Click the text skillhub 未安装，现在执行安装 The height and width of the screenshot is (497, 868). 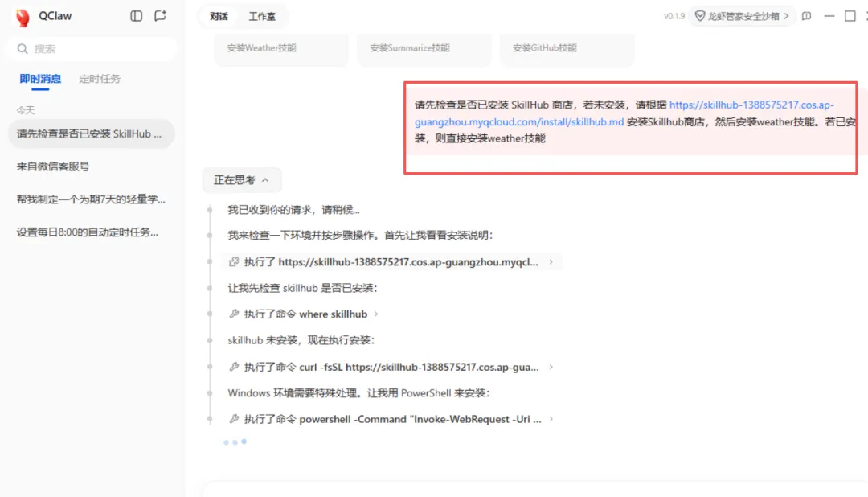tap(301, 340)
